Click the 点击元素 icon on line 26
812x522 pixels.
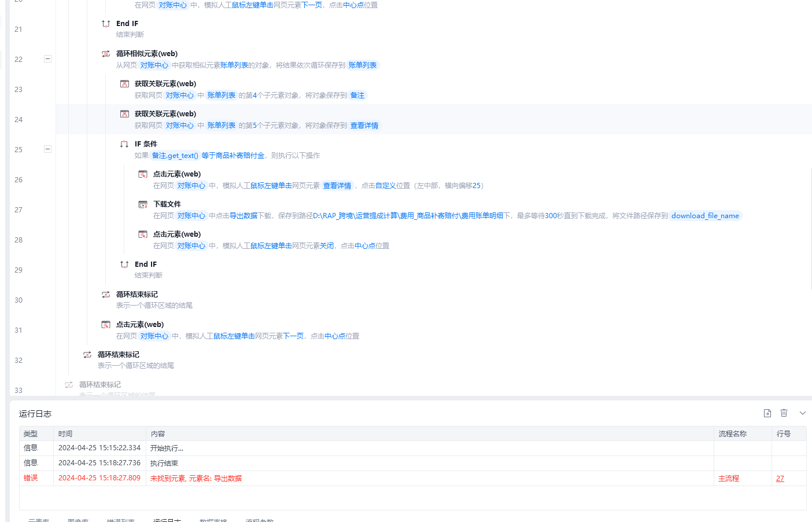[x=143, y=174]
